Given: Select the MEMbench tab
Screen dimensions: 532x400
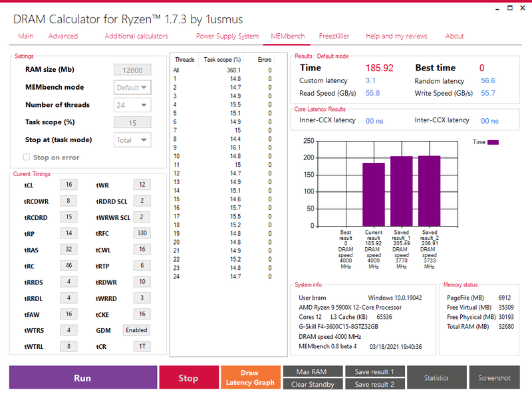Looking at the screenshot, I should (288, 36).
